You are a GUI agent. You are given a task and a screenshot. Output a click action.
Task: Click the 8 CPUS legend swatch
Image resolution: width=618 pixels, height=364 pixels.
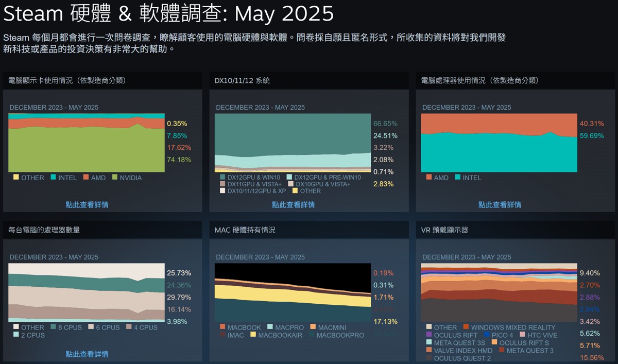click(53, 327)
